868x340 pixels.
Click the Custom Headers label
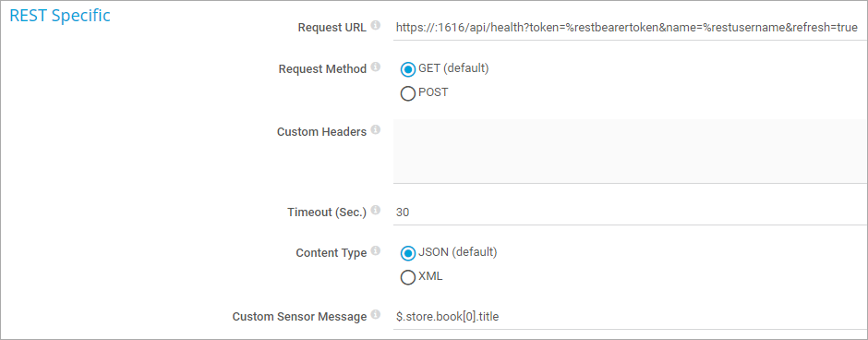[321, 132]
